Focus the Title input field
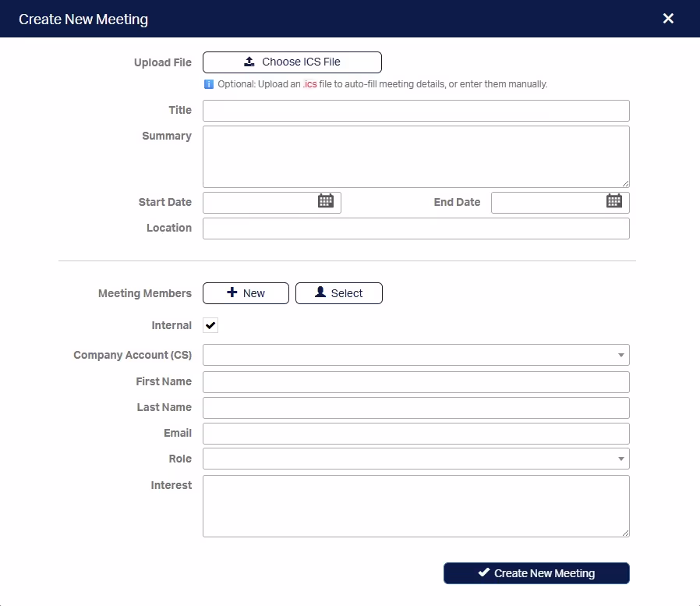Screen dimensions: 700x606 416,111
